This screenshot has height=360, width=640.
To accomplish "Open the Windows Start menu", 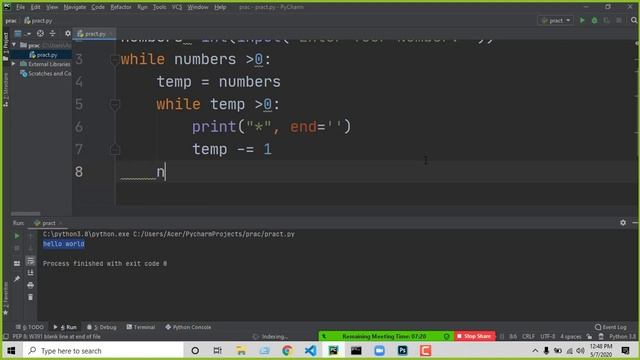I will 11,351.
